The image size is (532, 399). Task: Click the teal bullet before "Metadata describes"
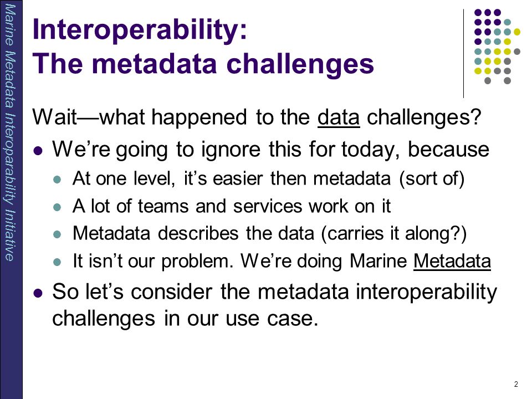(57, 234)
